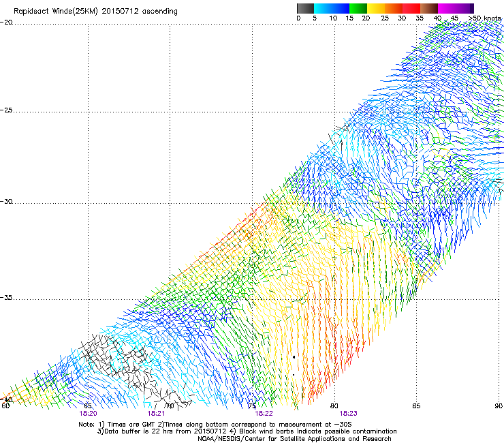
Task: Click the "80" longitude axis label
Action: (334, 406)
